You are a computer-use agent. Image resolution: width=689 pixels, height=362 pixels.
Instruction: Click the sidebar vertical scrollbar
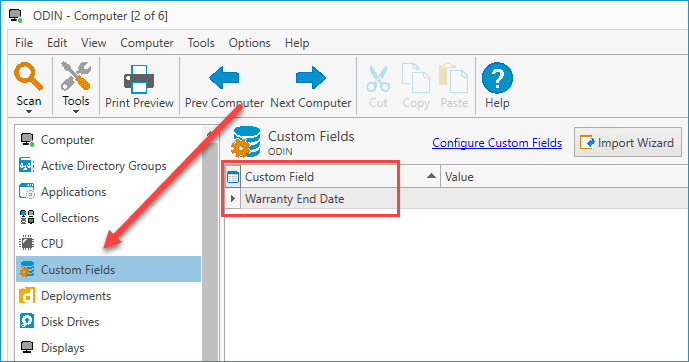tap(210, 244)
